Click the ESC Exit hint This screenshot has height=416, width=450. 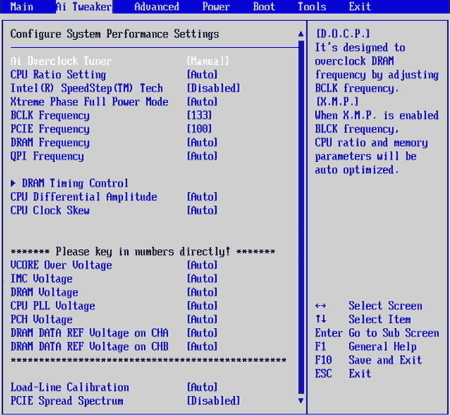[343, 374]
